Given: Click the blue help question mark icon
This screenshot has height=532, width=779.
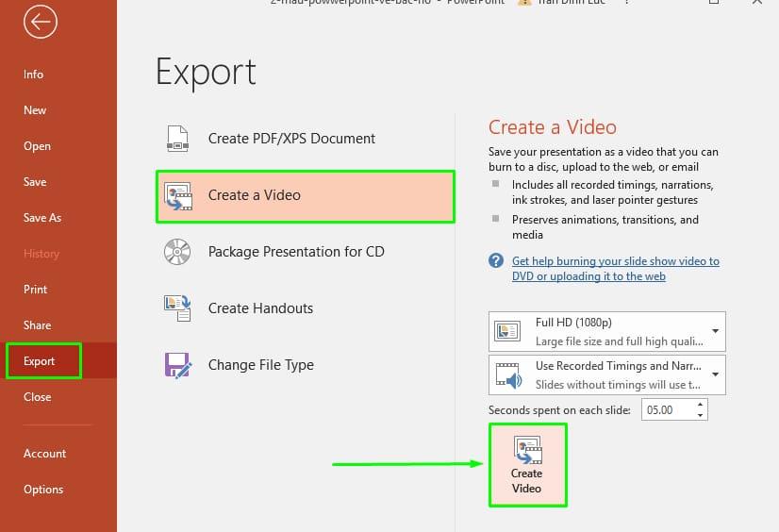Looking at the screenshot, I should (x=496, y=260).
